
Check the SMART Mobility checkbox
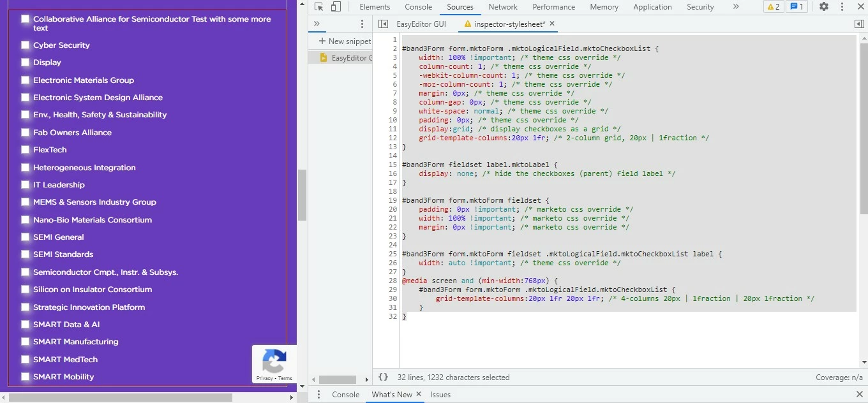pyautogui.click(x=26, y=377)
